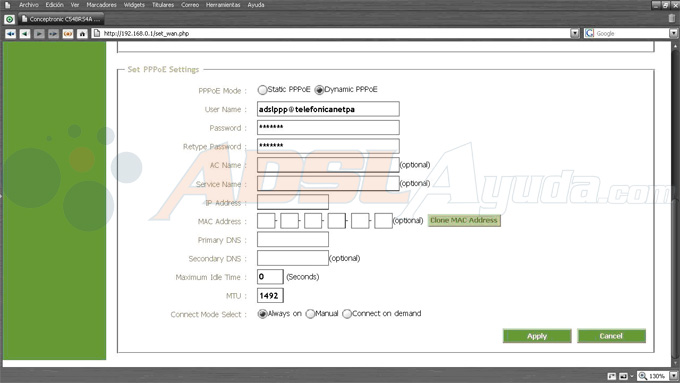Toggle the show images status bar icon
The height and width of the screenshot is (383, 680).
pyautogui.click(x=623, y=376)
